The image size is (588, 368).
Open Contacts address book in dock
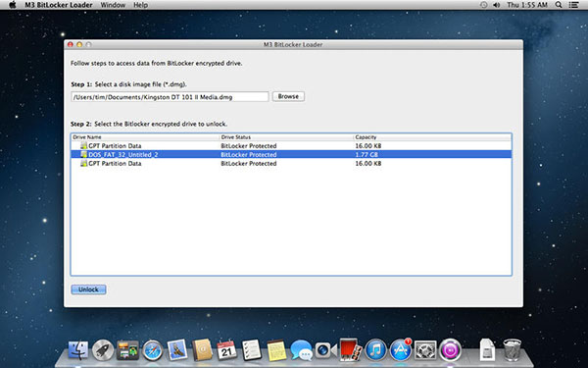(202, 350)
